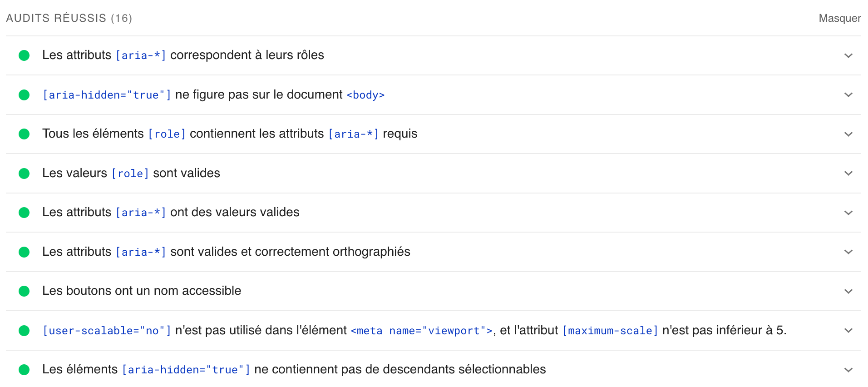Screen dimensions: 868x387
Task: Click the green dot on the user-scalable viewport audit
Action: (x=25, y=330)
